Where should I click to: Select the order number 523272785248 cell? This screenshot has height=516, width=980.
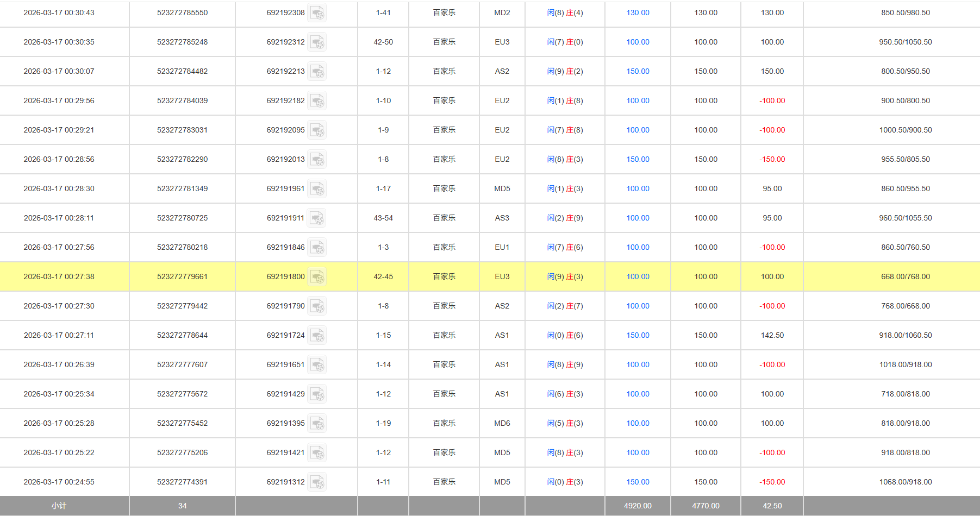point(182,42)
